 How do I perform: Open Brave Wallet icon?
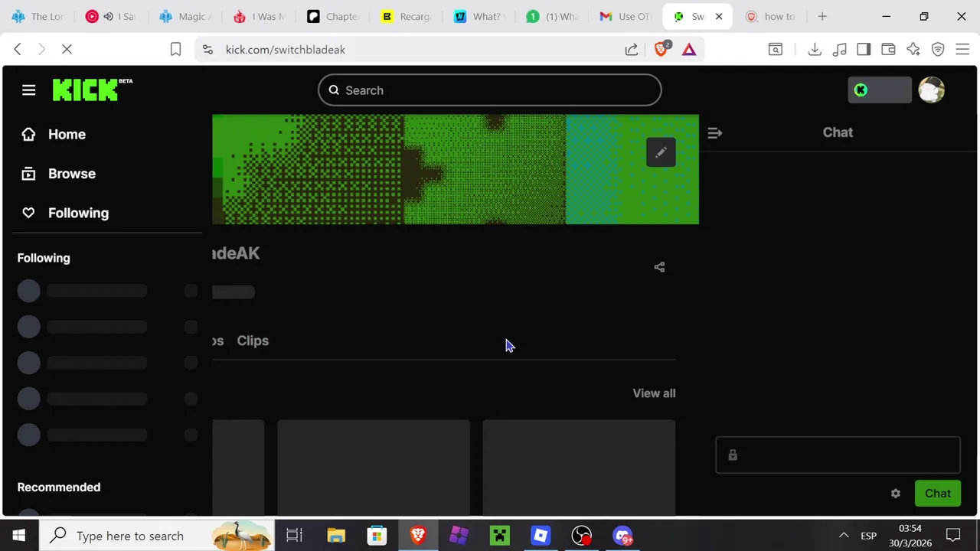(x=888, y=50)
